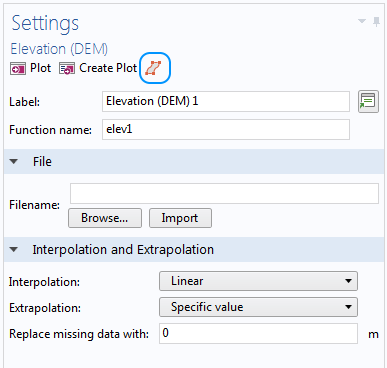This screenshot has width=387, height=368.
Task: Click the Plot icon button
Action: point(18,69)
